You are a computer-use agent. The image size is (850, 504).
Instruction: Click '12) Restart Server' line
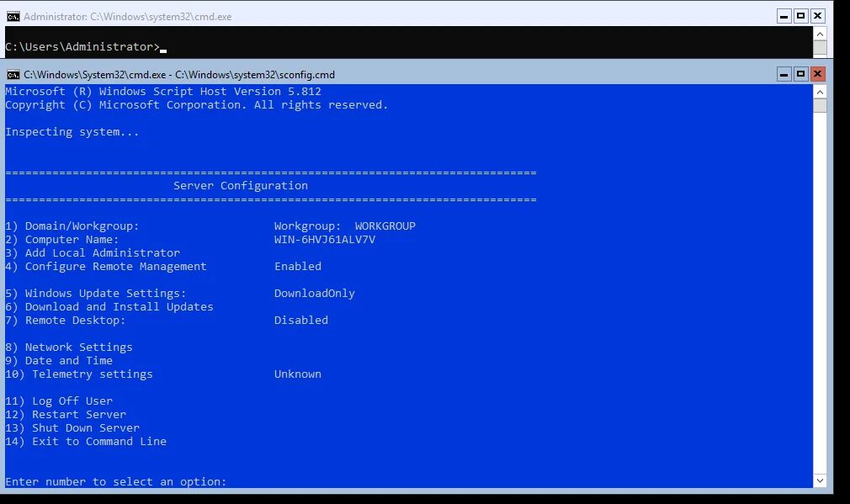[66, 415]
